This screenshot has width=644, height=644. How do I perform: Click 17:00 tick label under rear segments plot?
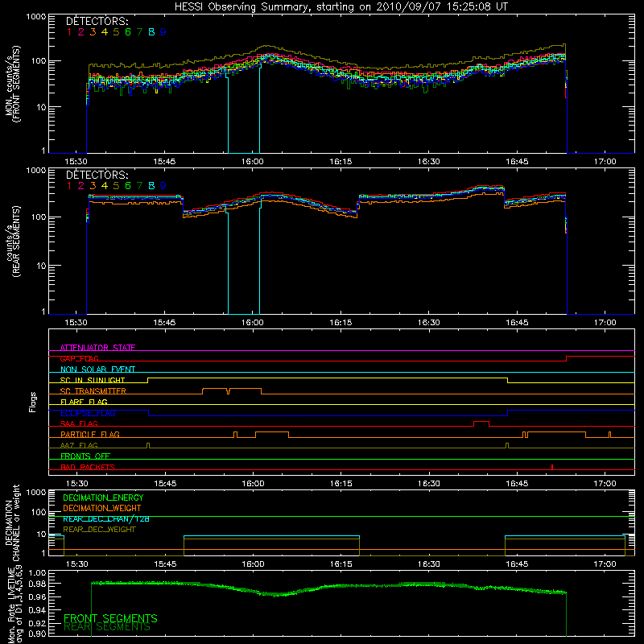pos(605,323)
